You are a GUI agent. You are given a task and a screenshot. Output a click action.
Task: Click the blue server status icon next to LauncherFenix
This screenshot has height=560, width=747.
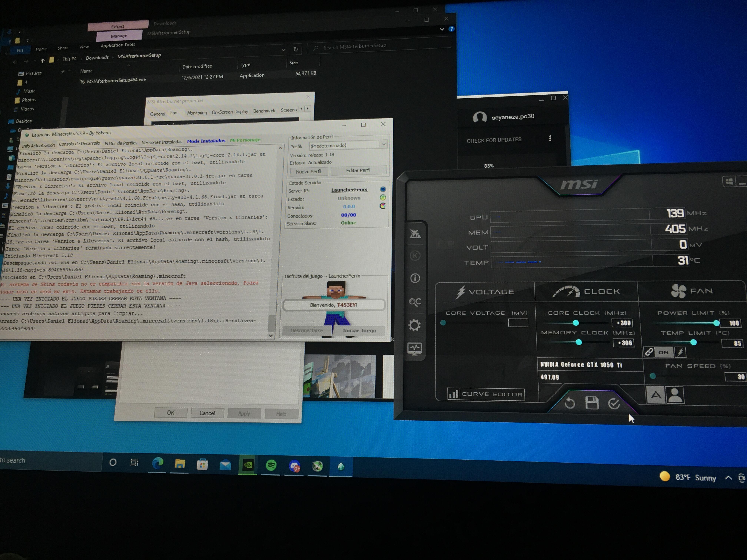(x=383, y=189)
